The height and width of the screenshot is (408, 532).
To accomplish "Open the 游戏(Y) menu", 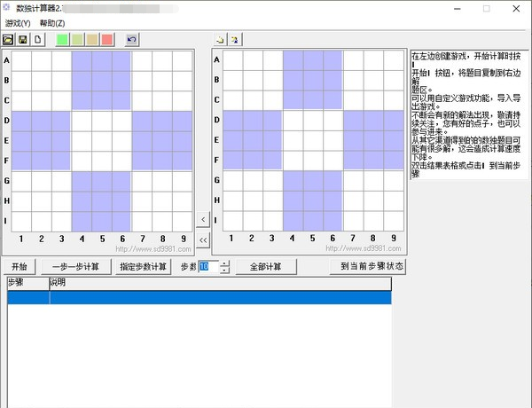I will click(x=18, y=23).
